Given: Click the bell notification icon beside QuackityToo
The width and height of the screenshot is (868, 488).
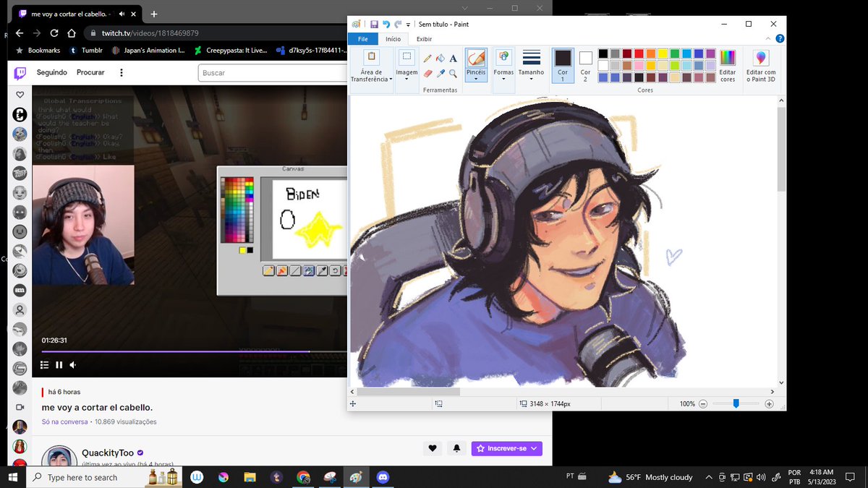Looking at the screenshot, I should [456, 448].
